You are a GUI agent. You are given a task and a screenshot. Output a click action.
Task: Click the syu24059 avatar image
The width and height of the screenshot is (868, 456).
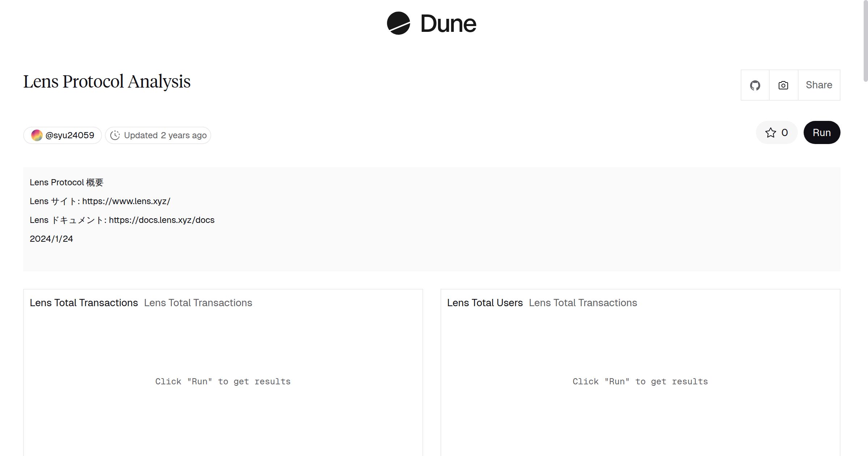point(37,135)
